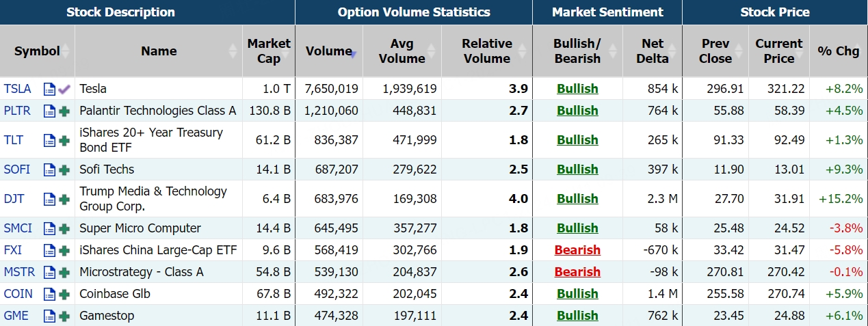Sort by Net Delta column

(652, 51)
